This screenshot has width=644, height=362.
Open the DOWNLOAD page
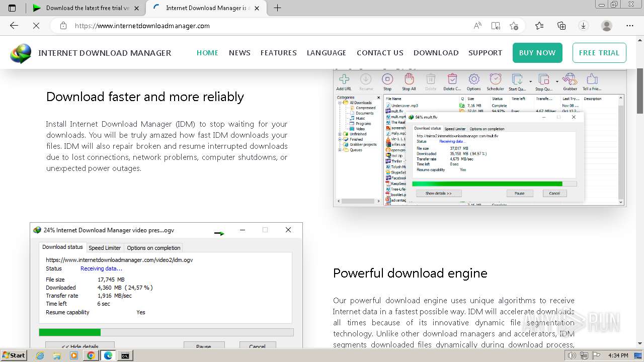(436, 53)
